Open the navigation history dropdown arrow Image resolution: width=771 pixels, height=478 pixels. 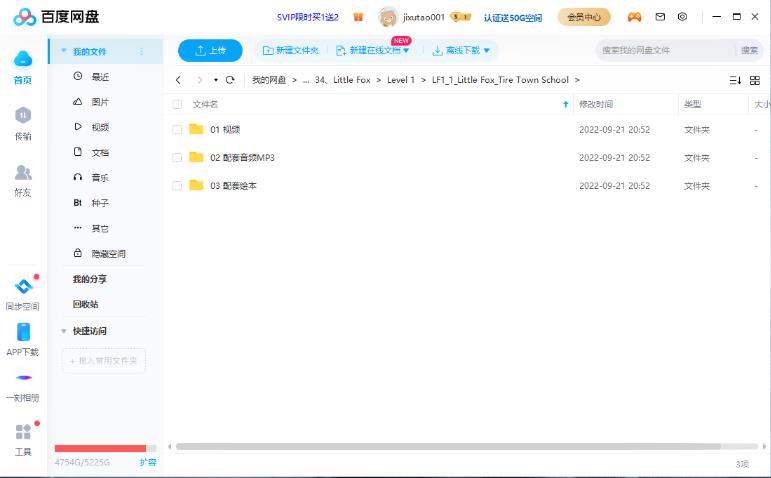pos(215,80)
